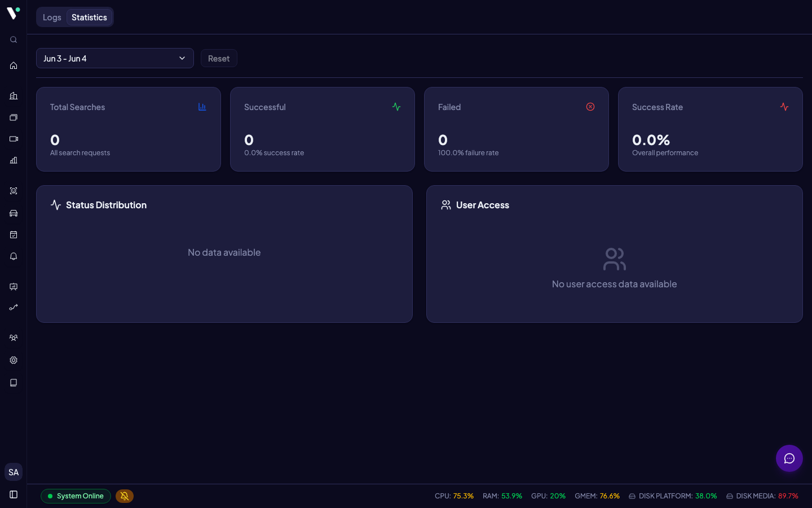The height and width of the screenshot is (508, 812).
Task: Click the RAM 53.9% status entry
Action: click(x=502, y=496)
